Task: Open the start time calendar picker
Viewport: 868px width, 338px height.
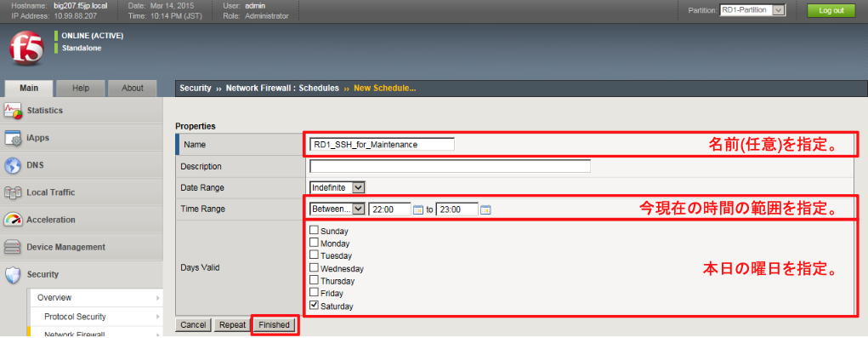Action: 418,209
